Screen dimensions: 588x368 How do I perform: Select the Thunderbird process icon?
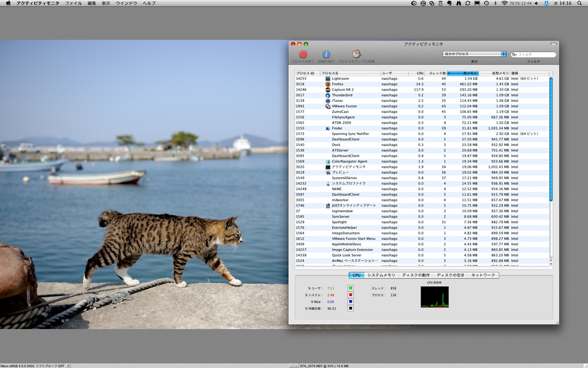[328, 95]
